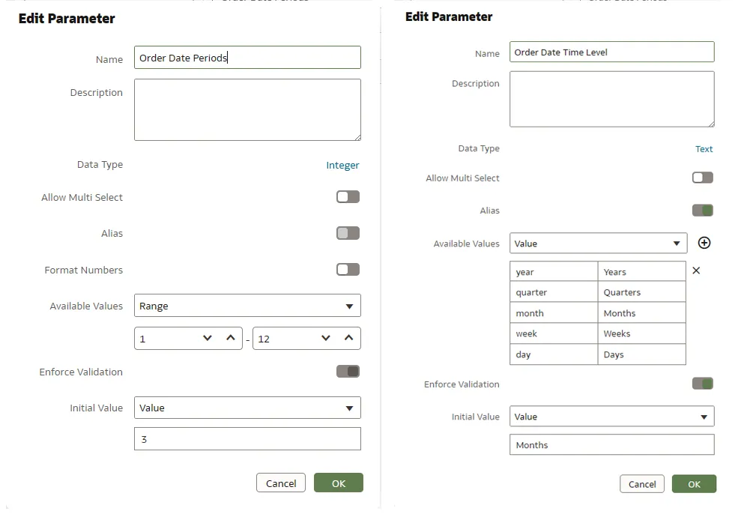Decrease the range start value of 1

pyautogui.click(x=208, y=339)
